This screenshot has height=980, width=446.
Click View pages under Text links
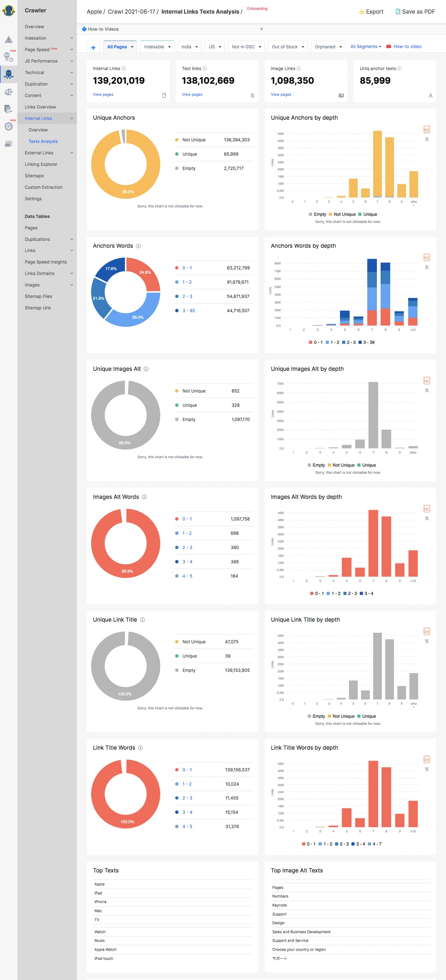pyautogui.click(x=192, y=94)
